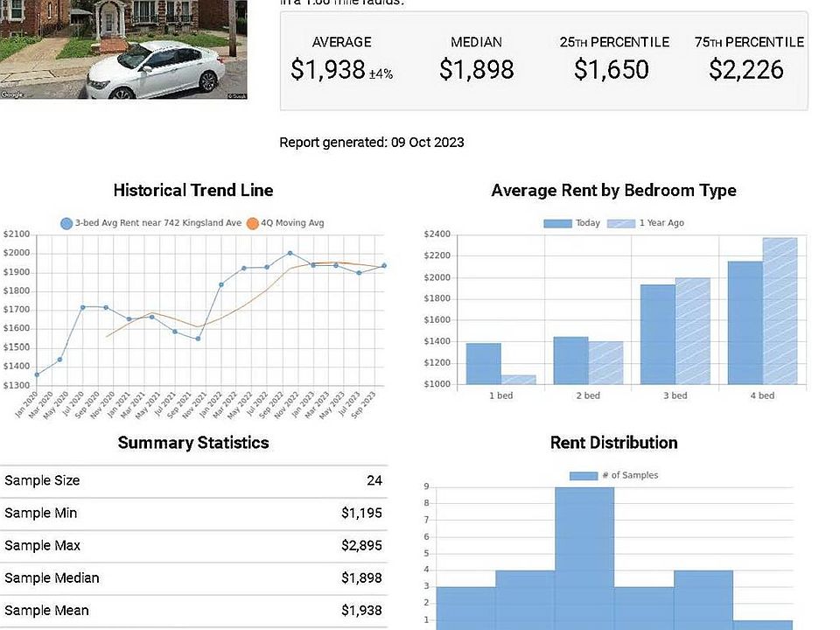The image size is (840, 630).
Task: Click the last trend line data point
Action: 383,266
